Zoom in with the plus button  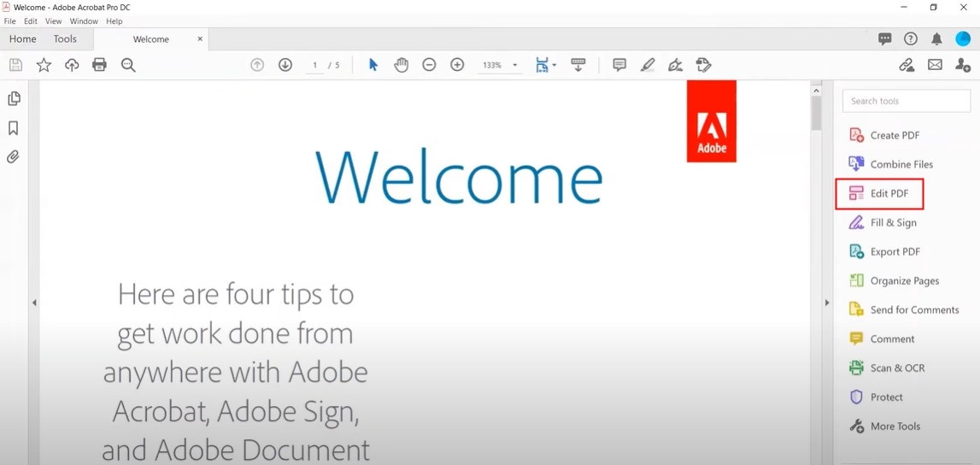click(x=457, y=64)
